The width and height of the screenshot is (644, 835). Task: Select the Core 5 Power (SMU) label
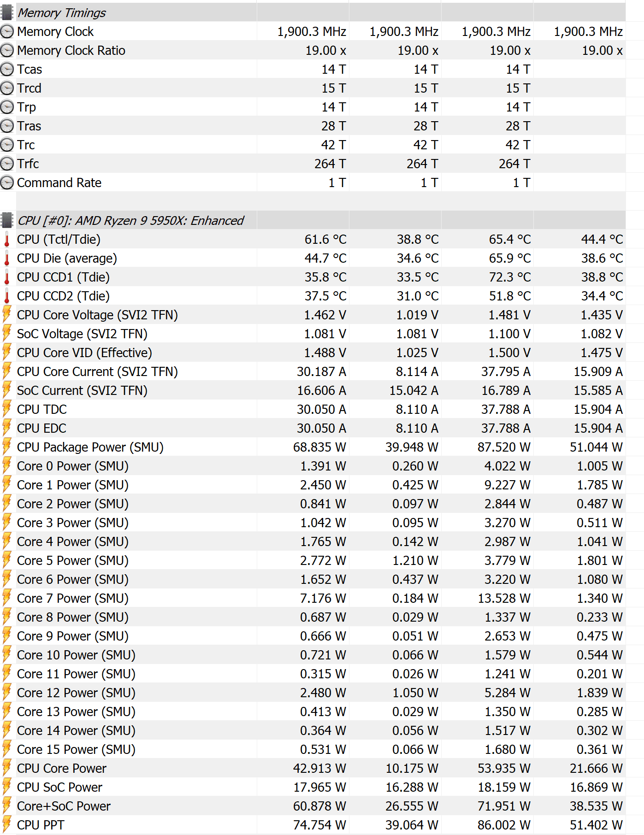(73, 561)
